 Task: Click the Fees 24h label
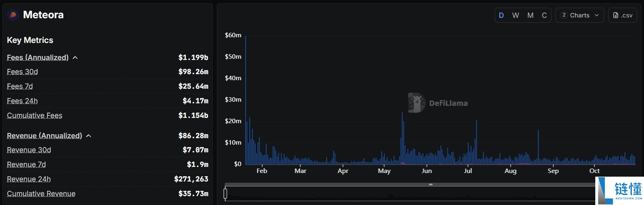(x=22, y=101)
